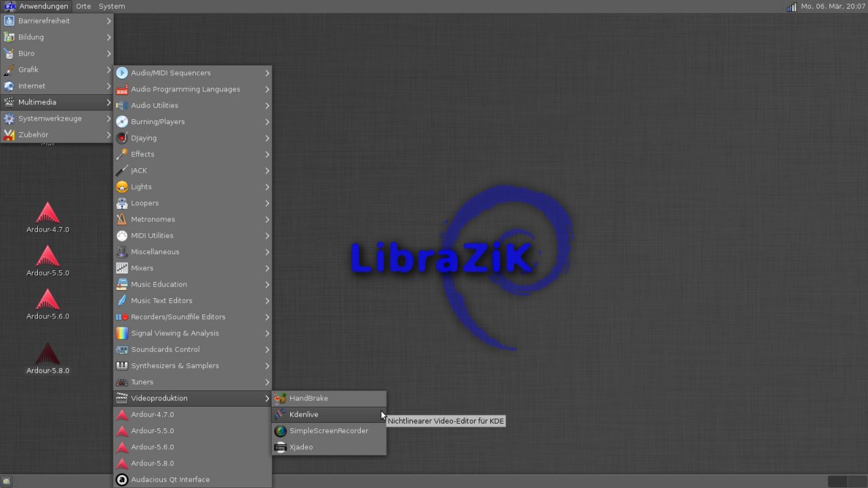Expand the Videoproduktion submenu arrow

pos(267,399)
